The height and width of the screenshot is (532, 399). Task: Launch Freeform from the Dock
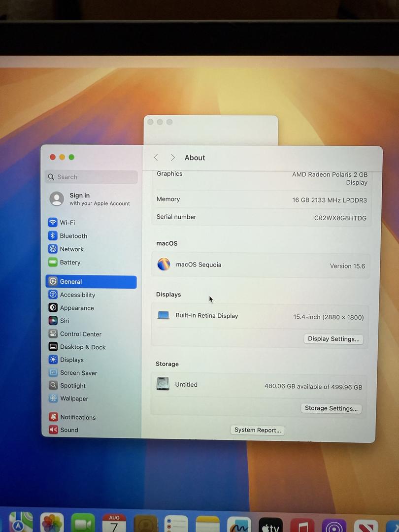click(x=239, y=524)
